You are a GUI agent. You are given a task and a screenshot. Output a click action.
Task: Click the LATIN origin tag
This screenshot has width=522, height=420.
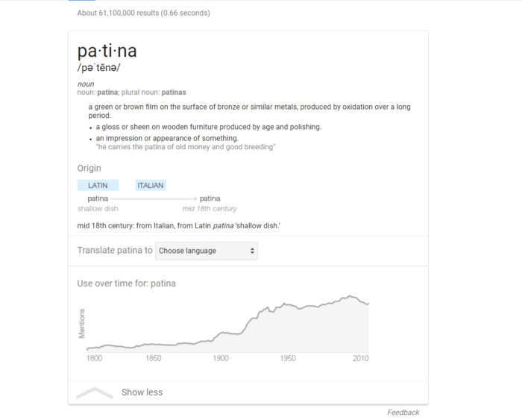[98, 185]
